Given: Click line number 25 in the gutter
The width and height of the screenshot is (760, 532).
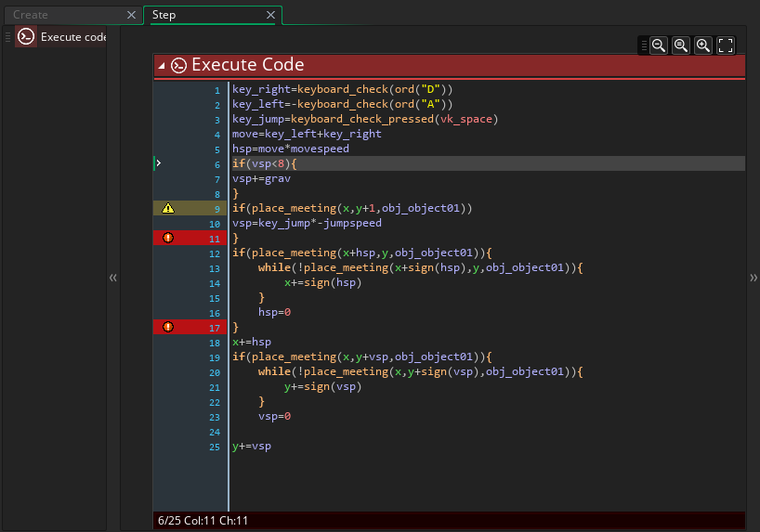Looking at the screenshot, I should click(x=215, y=447).
